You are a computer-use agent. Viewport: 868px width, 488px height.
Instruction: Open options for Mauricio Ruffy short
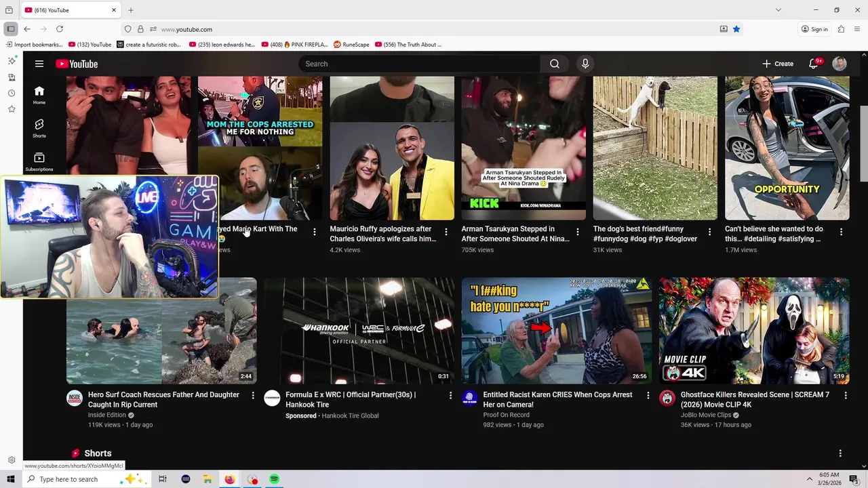(446, 232)
